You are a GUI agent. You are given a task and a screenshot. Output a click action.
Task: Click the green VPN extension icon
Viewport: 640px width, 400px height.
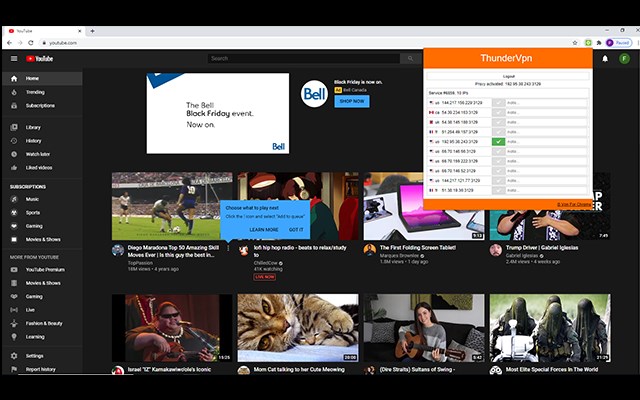point(588,42)
